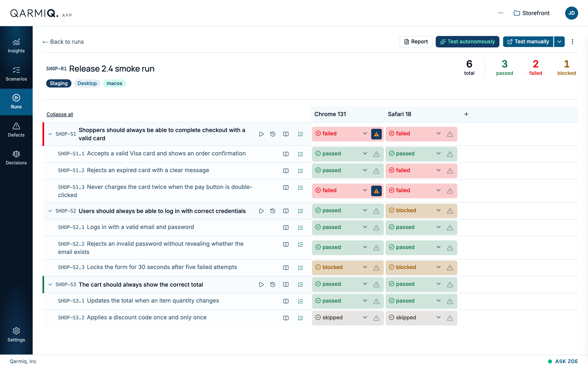The height and width of the screenshot is (368, 588).
Task: Run scenario SHOP-S3 with play icon
Action: tap(261, 285)
